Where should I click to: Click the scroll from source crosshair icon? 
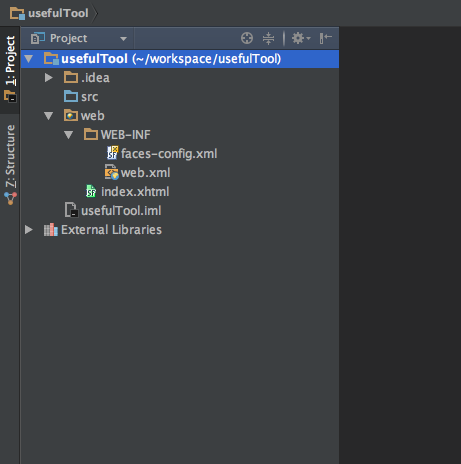point(247,38)
